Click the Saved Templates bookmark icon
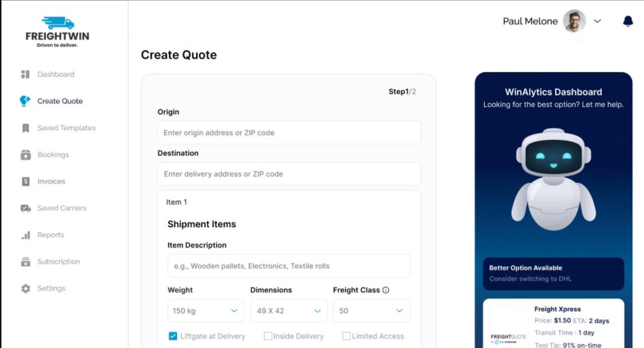This screenshot has height=348, width=644. coord(25,128)
